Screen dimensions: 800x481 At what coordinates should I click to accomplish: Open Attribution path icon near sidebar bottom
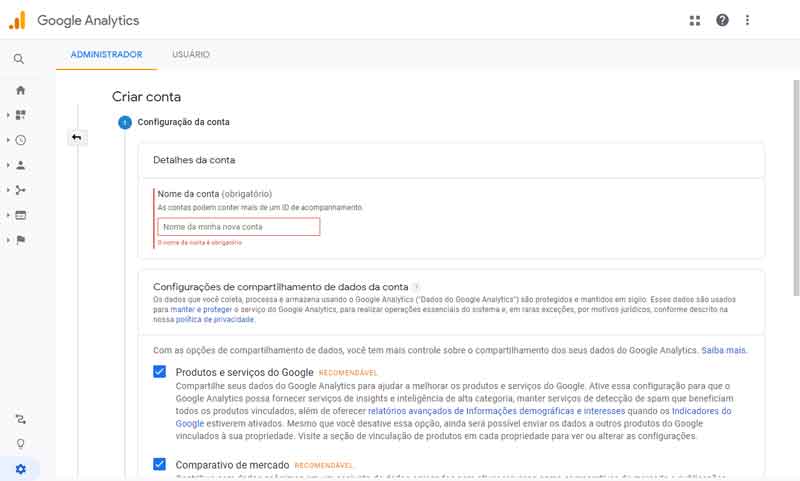pos(20,419)
